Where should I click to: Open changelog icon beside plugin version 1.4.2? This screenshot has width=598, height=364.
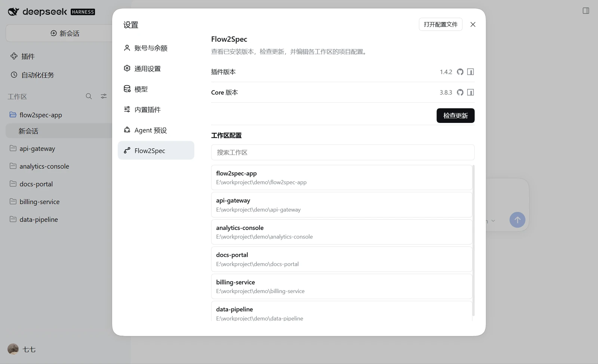click(471, 72)
